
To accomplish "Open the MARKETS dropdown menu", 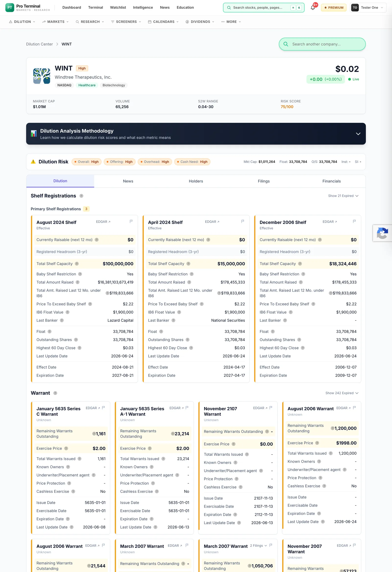I will point(55,22).
